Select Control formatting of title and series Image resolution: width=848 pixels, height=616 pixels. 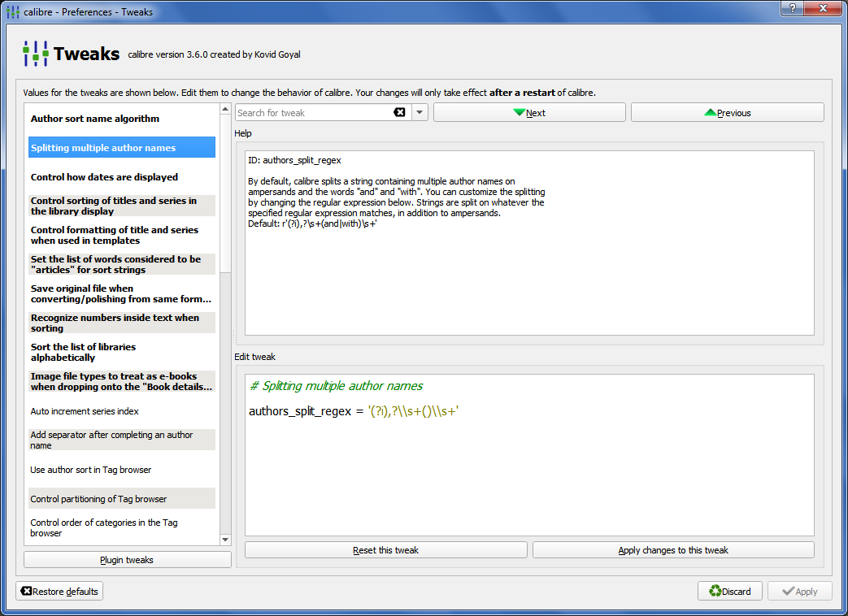tap(122, 235)
